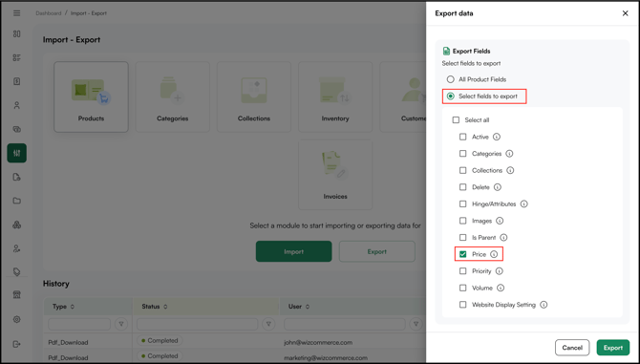Open the folder sidebar icon
640x364 pixels.
click(x=17, y=201)
